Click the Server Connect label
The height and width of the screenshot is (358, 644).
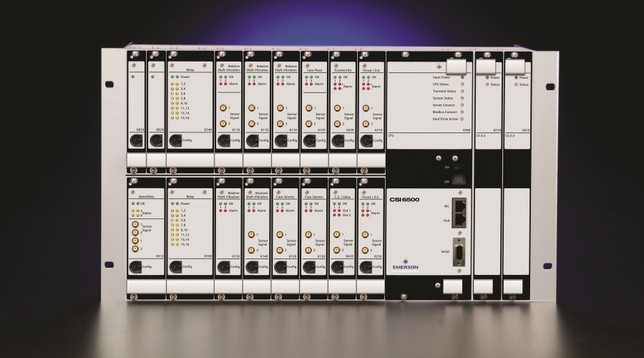[444, 105]
